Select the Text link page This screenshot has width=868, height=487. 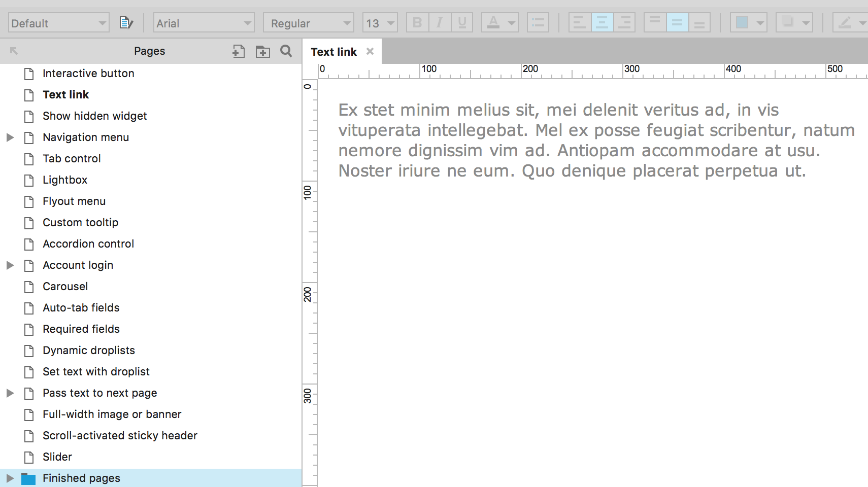click(65, 94)
